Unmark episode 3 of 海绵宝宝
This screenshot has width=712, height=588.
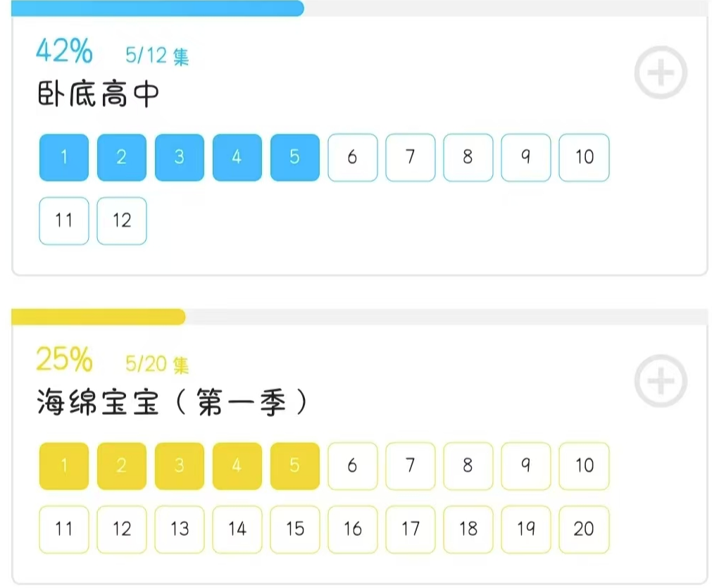179,465
